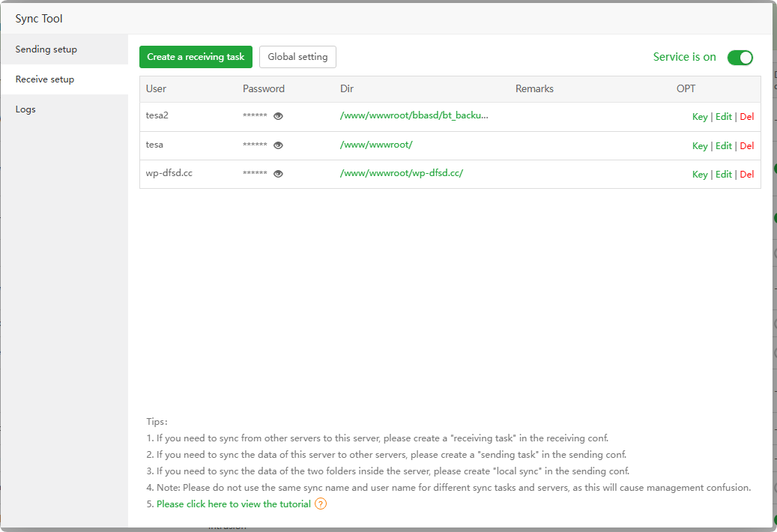Edit the tesa receiving task

[x=723, y=146]
